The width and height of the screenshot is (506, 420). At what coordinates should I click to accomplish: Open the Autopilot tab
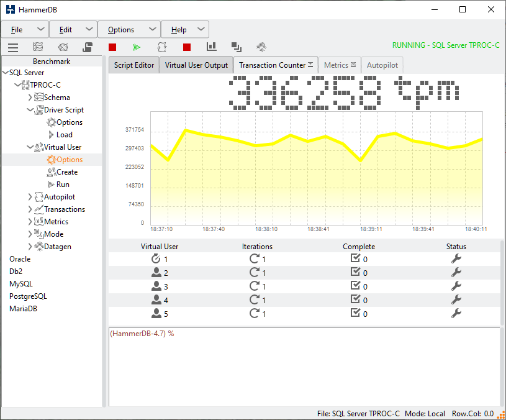[382, 65]
